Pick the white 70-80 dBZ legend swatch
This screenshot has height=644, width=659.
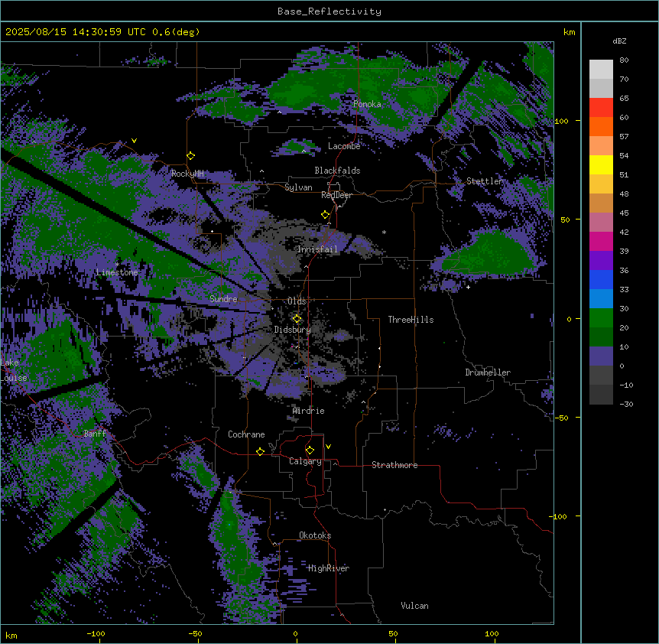601,70
